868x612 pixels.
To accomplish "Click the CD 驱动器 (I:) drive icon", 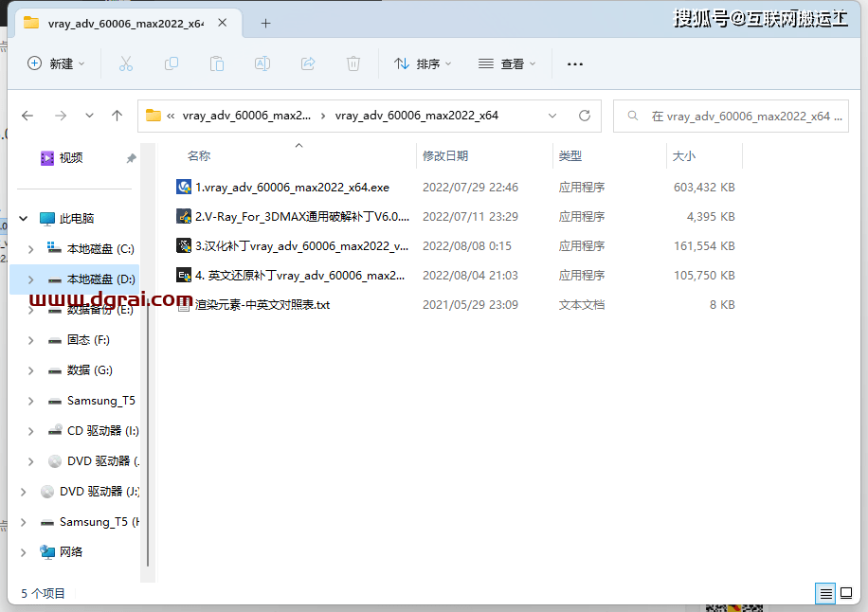I will (x=55, y=430).
